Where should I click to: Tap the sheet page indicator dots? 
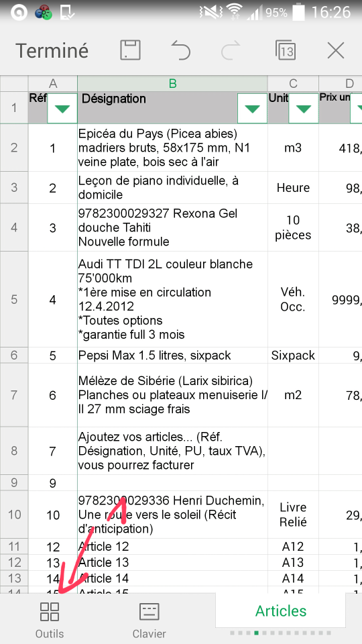coord(281,633)
